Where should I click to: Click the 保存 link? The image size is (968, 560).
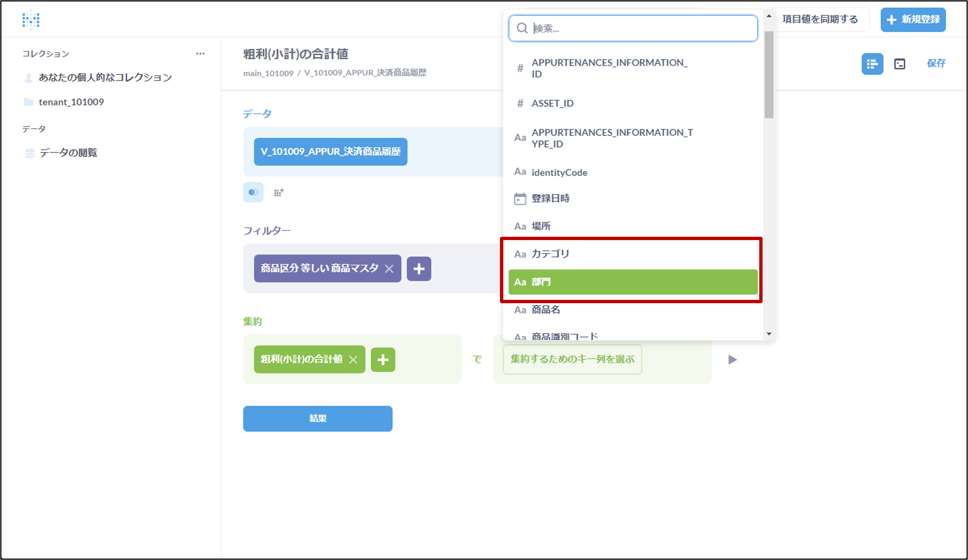936,63
